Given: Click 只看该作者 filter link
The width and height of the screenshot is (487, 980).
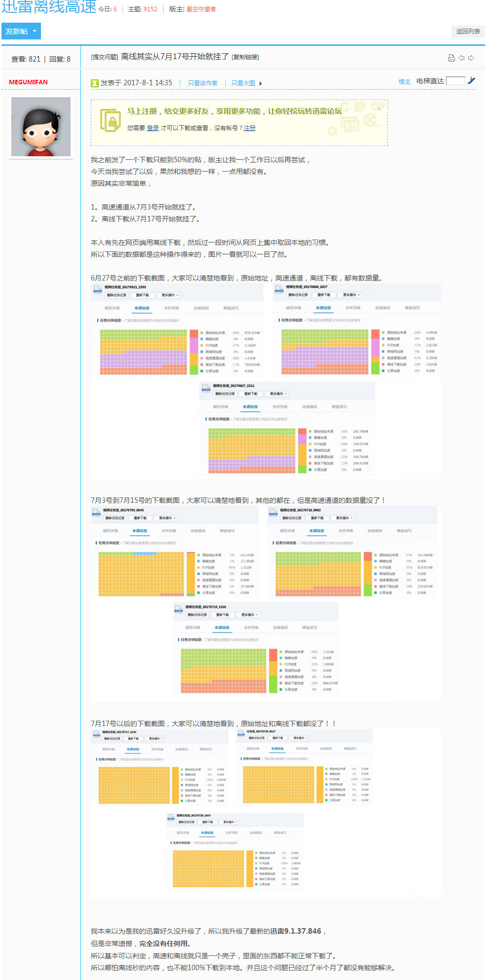Looking at the screenshot, I should point(203,83).
